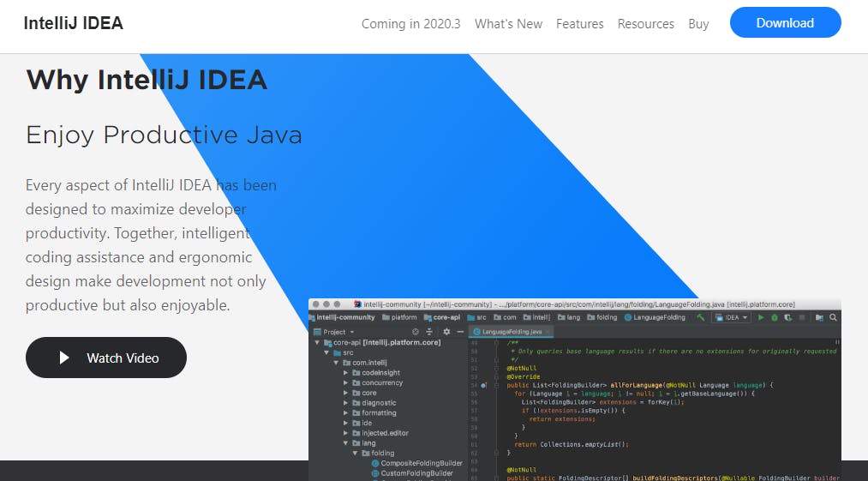The width and height of the screenshot is (868, 481).
Task: Click the Collapse All icon in Project panel
Action: [429, 332]
